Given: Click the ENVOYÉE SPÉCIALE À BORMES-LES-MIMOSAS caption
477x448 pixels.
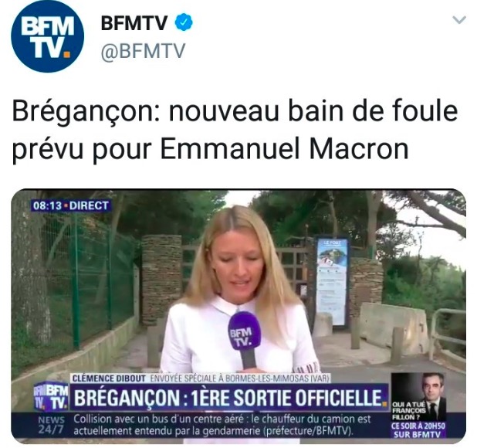Looking at the screenshot, I should click(240, 379).
